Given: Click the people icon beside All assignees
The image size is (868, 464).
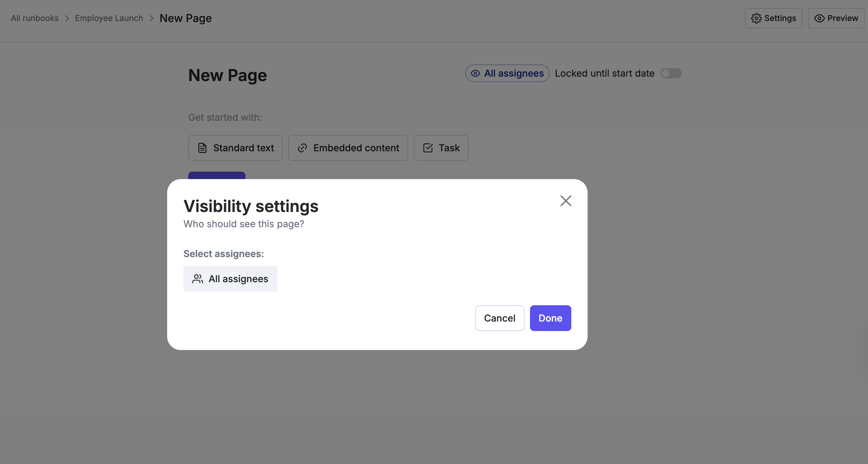Looking at the screenshot, I should click(198, 279).
